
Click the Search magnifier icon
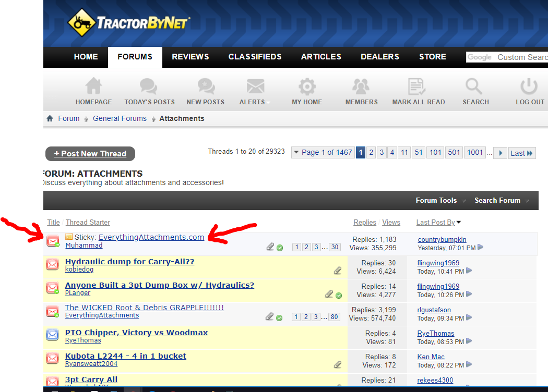pyautogui.click(x=475, y=87)
